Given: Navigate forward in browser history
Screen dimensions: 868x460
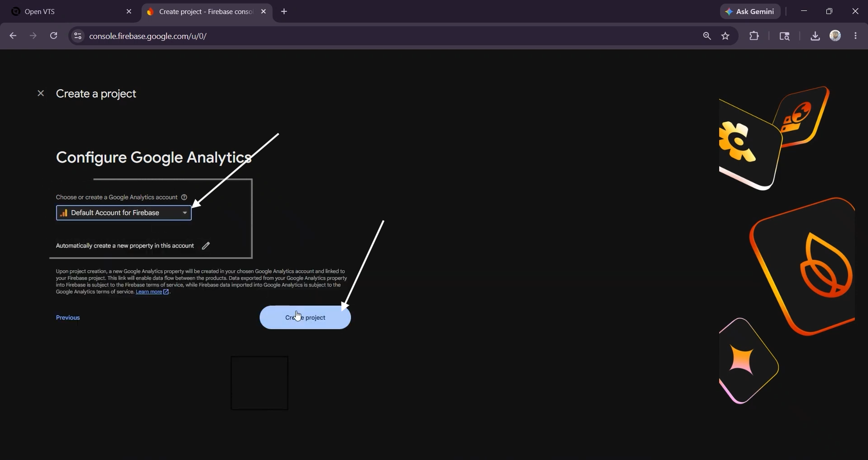Looking at the screenshot, I should tap(33, 36).
